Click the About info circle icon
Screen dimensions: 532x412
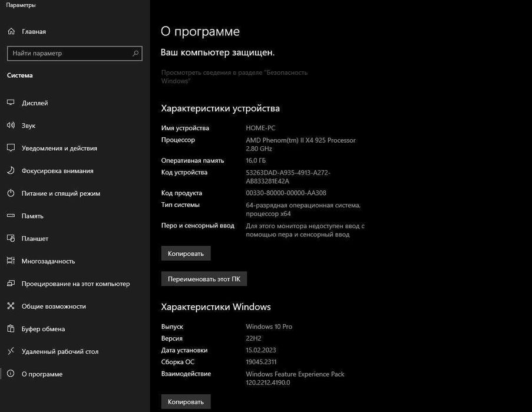pos(11,374)
